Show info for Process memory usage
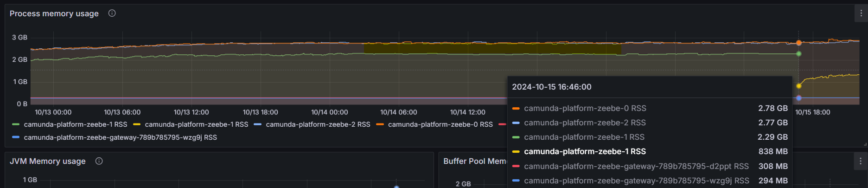This screenshot has width=868, height=188. coord(112,13)
